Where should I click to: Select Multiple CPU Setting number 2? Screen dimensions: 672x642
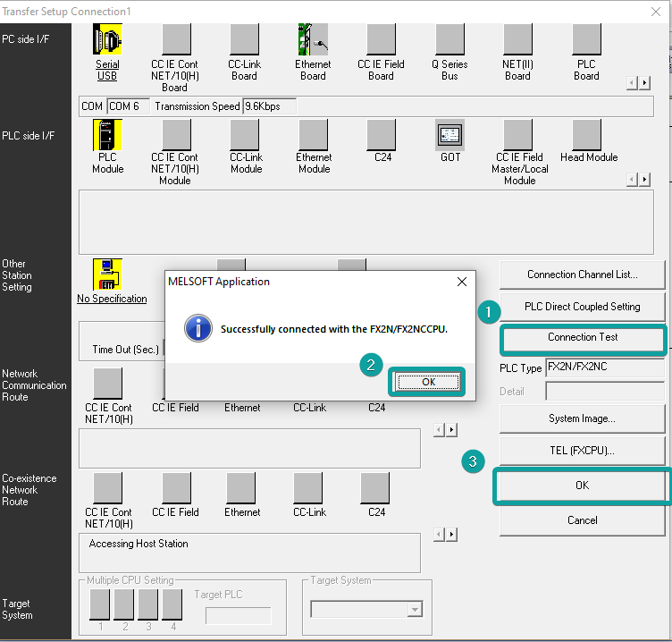[x=124, y=604]
